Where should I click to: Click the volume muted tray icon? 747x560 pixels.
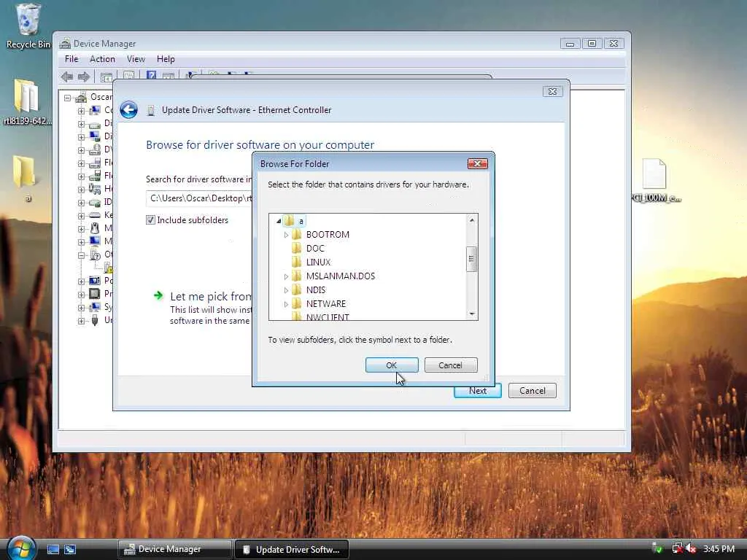(x=690, y=548)
